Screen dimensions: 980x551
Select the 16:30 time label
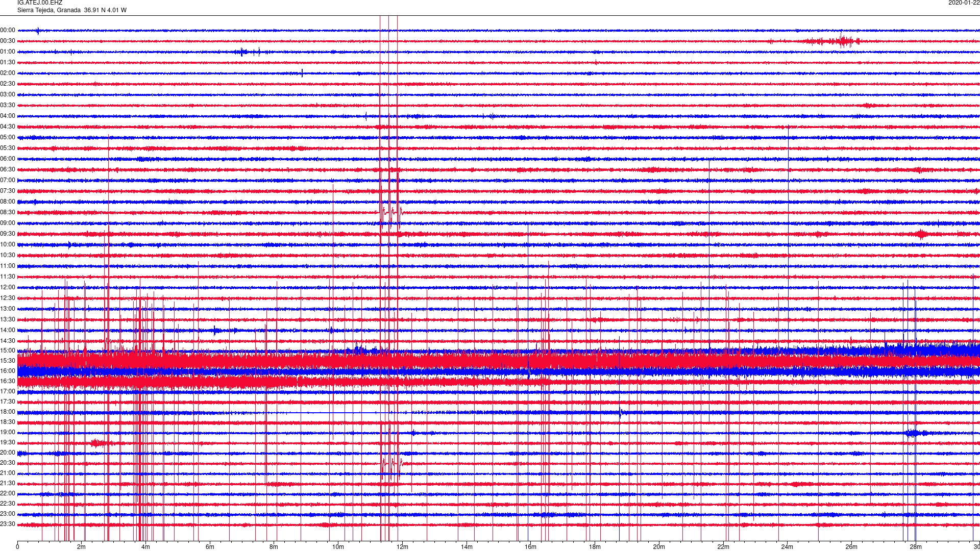coord(8,381)
